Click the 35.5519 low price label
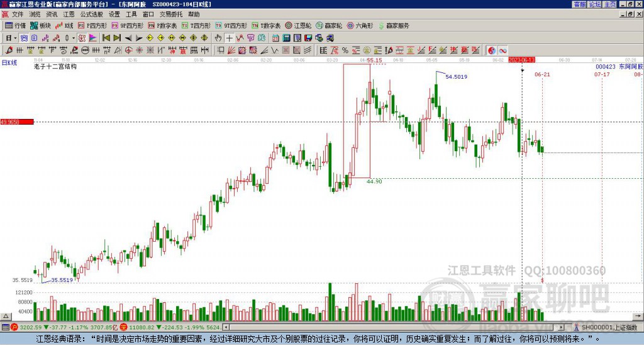This screenshot has height=345, width=644. click(x=62, y=280)
